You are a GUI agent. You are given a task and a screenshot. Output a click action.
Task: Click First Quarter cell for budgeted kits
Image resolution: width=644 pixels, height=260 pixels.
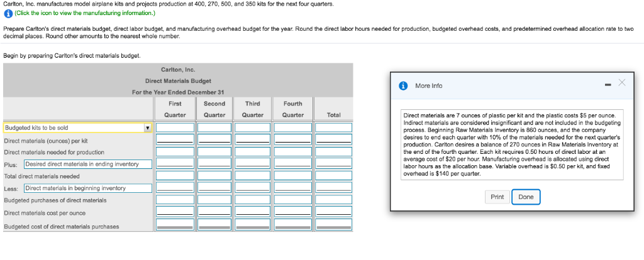(175, 128)
